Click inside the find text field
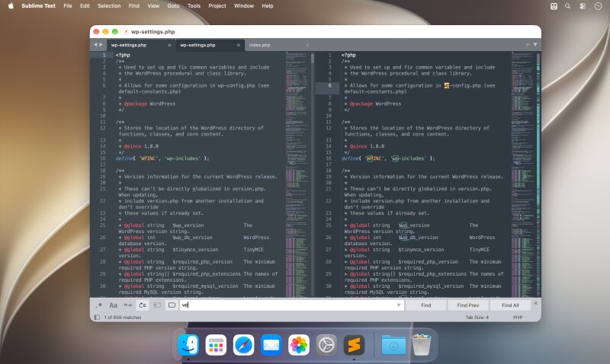Viewport: 610px width, 364px height. click(291, 305)
